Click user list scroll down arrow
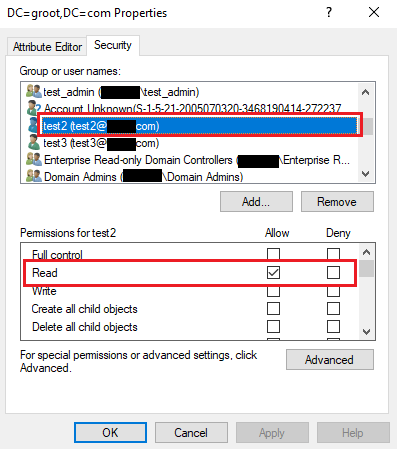Image resolution: width=397 pixels, height=449 pixels. point(366,174)
